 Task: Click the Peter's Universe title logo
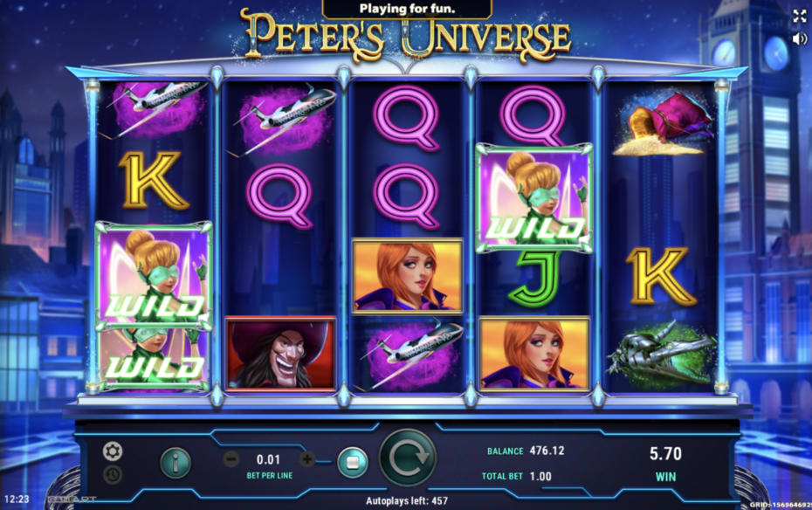pos(405,37)
